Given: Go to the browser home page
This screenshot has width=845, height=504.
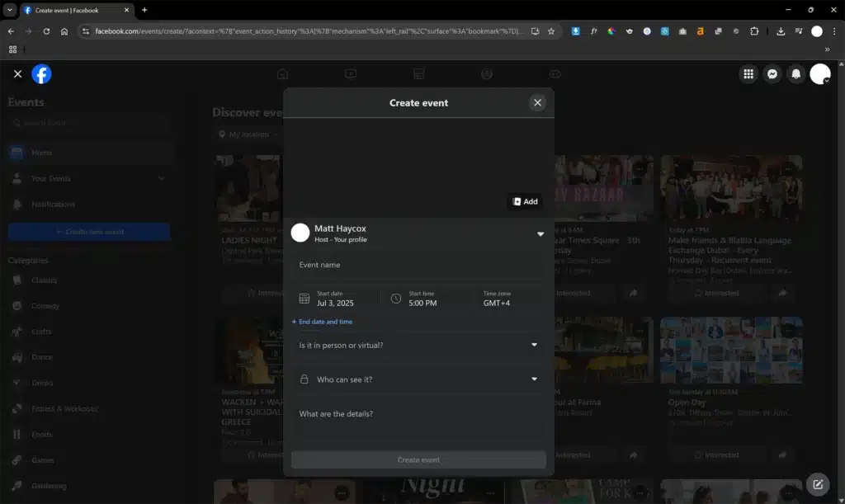Looking at the screenshot, I should tap(64, 31).
